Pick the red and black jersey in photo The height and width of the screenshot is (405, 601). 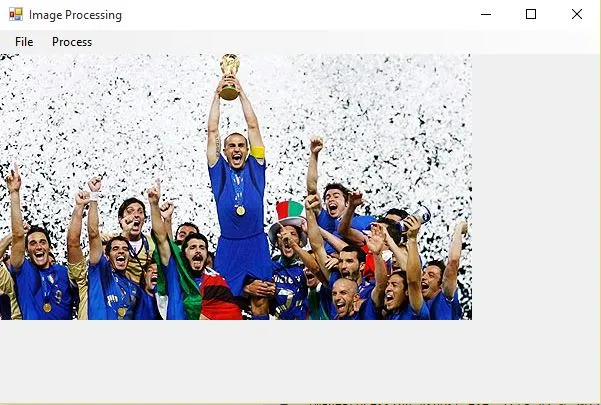(218, 295)
